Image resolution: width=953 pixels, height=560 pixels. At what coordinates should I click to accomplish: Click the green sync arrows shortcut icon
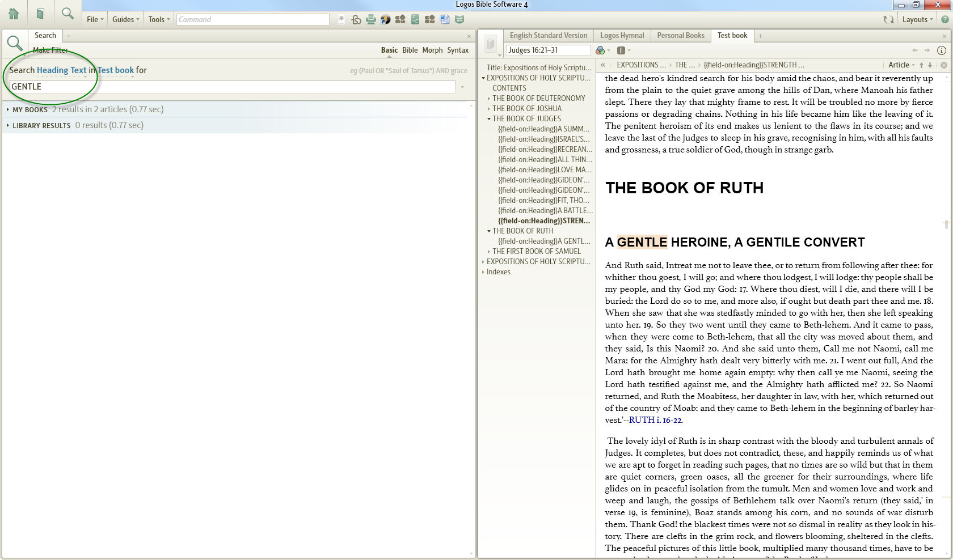coord(459,19)
